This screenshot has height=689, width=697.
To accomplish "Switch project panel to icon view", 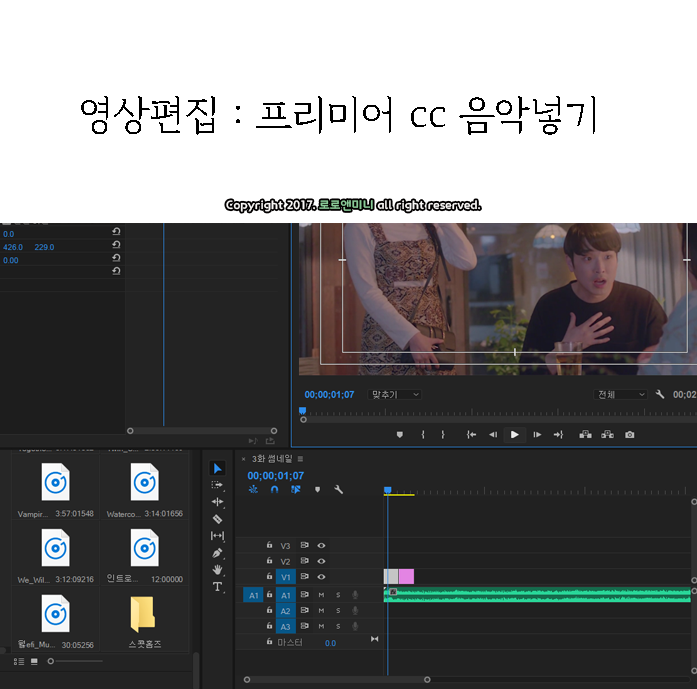I will (34, 661).
